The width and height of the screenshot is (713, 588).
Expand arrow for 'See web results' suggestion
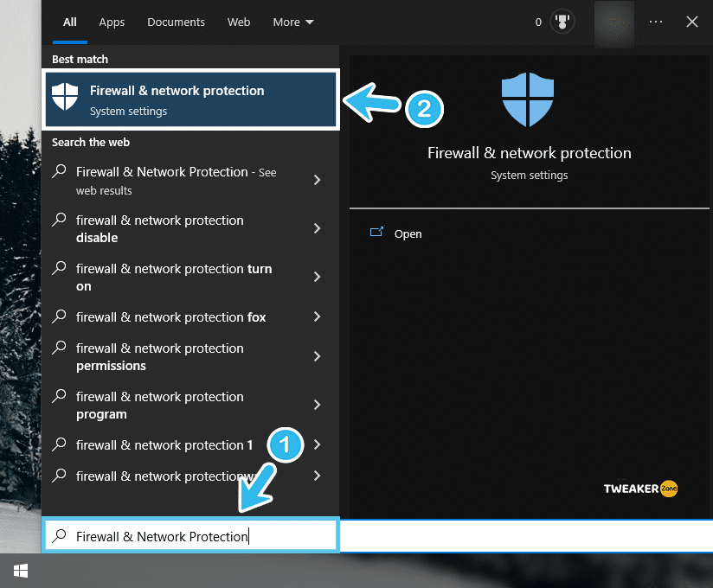click(x=318, y=180)
